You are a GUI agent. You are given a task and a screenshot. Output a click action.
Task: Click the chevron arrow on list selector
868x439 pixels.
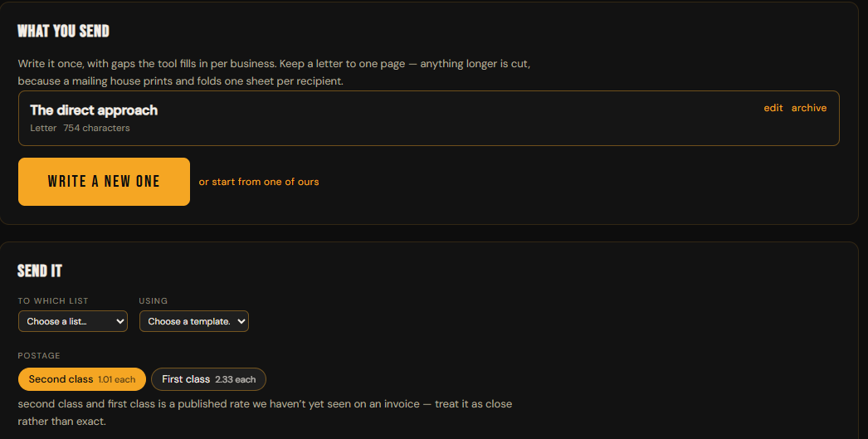tap(119, 321)
